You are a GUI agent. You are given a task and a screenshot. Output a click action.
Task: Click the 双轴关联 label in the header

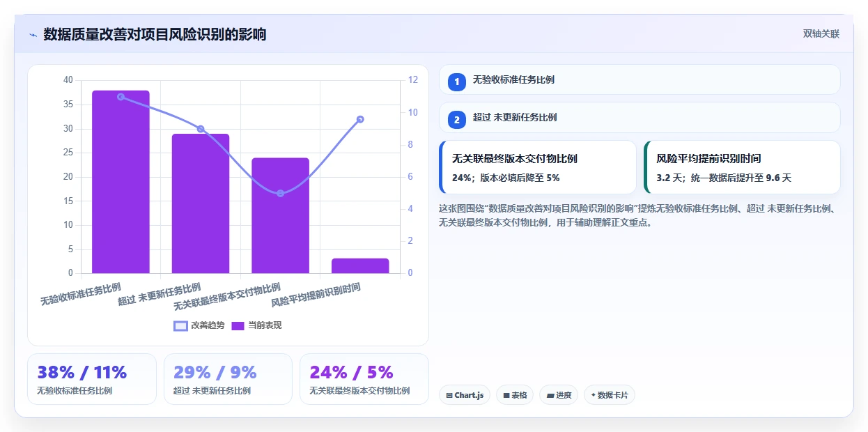tap(821, 33)
